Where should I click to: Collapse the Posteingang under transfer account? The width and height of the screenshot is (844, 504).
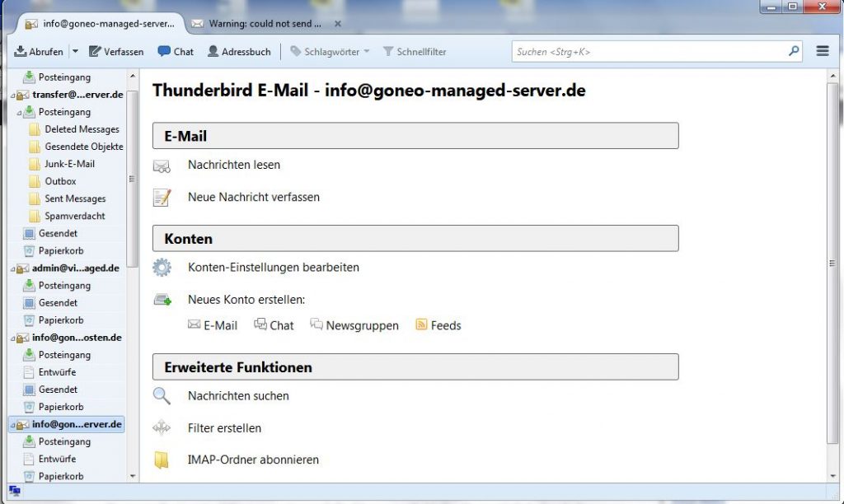pos(19,113)
